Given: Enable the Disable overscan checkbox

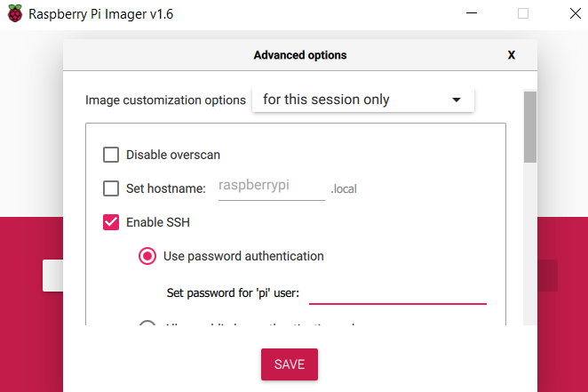Looking at the screenshot, I should pos(111,155).
